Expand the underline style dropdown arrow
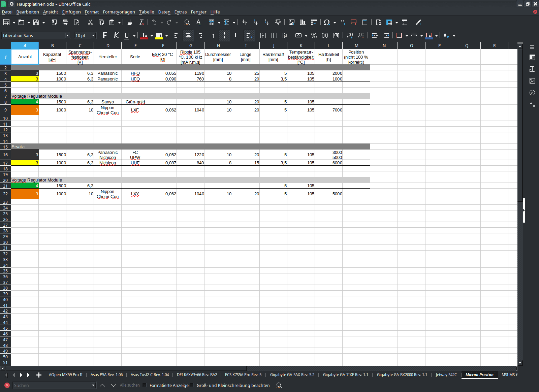The width and height of the screenshot is (539, 392). tap(134, 36)
